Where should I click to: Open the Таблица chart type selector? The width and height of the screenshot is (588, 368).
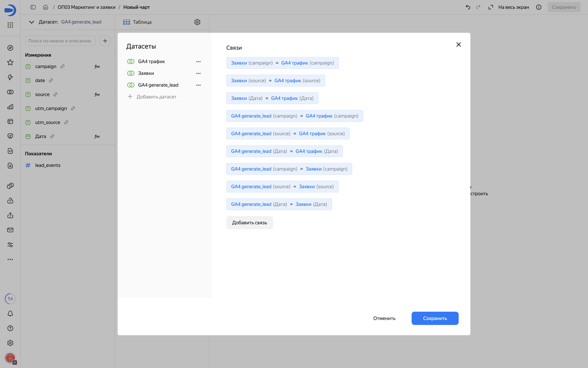tap(137, 22)
